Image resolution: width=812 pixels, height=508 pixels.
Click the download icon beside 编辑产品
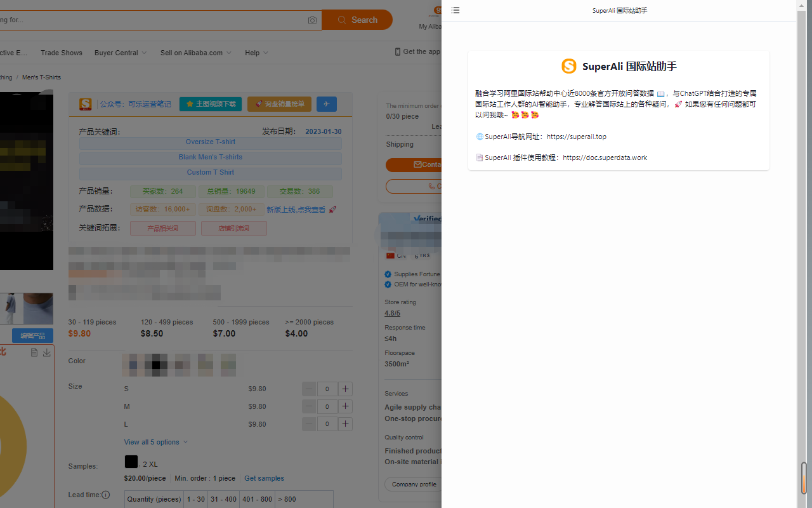point(46,352)
